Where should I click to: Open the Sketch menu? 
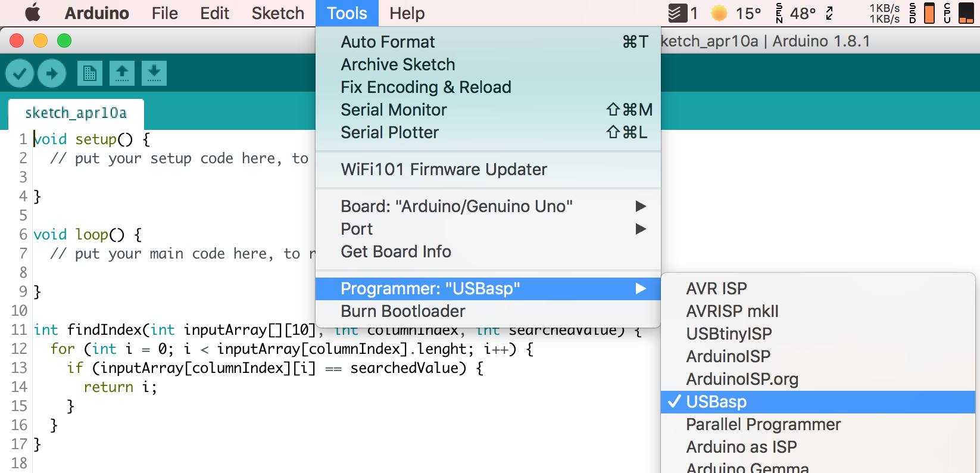pos(277,13)
